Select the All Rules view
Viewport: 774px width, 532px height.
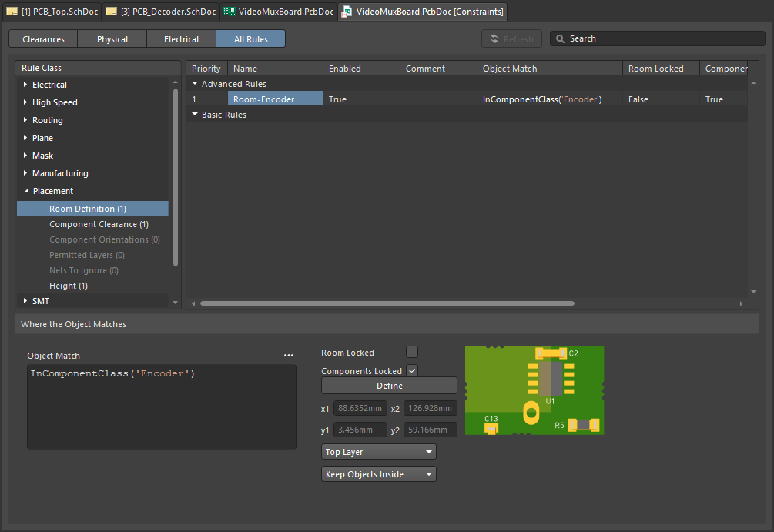251,39
